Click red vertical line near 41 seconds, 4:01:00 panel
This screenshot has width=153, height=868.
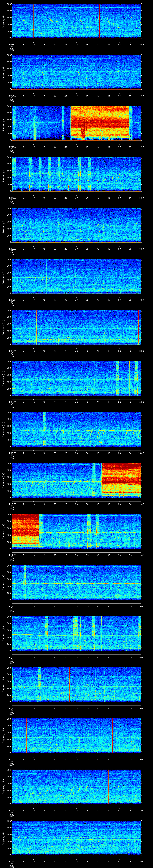point(100,21)
